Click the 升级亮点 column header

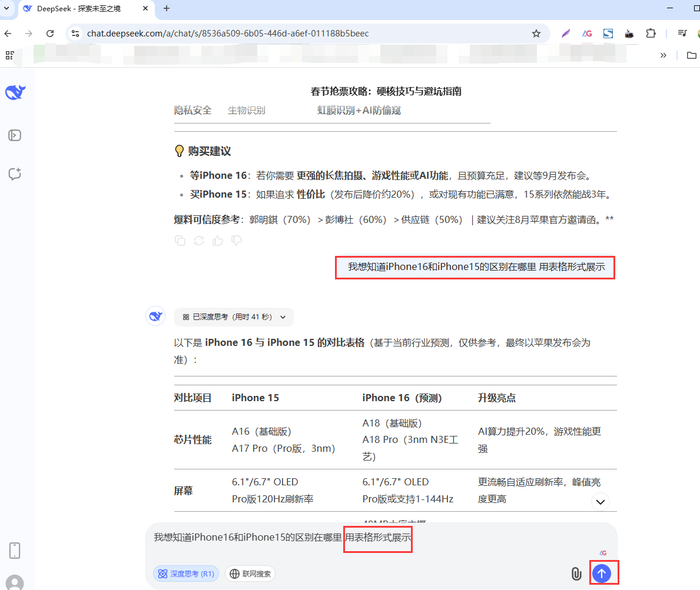497,398
